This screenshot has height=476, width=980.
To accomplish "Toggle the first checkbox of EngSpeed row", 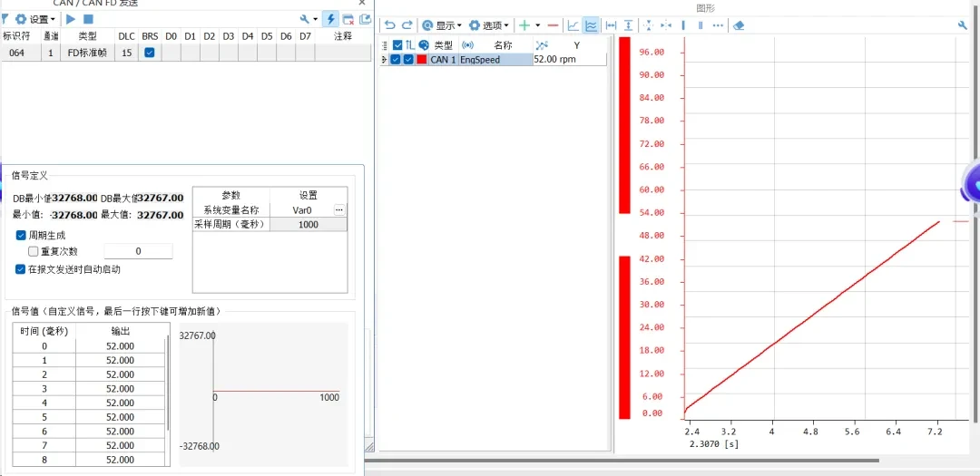I will [x=395, y=60].
